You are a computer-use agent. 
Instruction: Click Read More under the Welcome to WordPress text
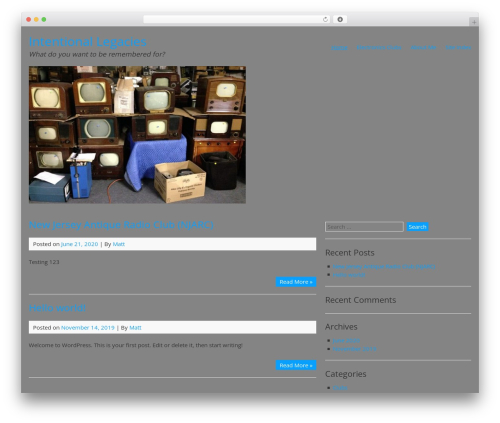tap(296, 365)
